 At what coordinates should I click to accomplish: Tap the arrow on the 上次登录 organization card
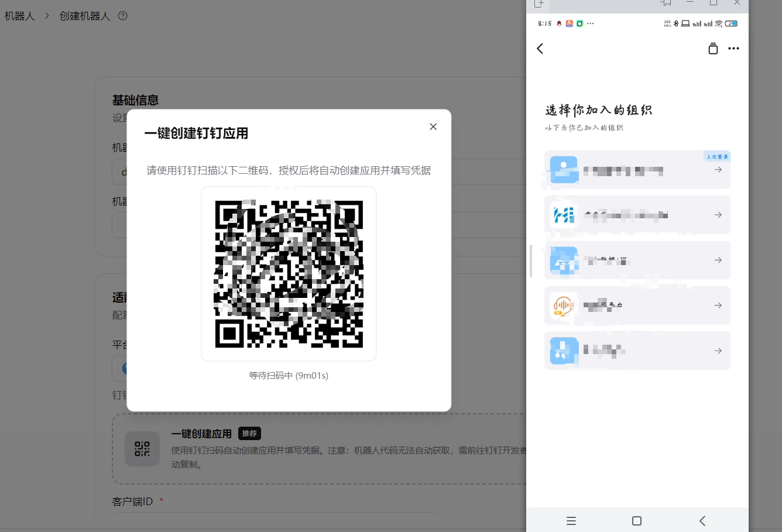pos(718,170)
